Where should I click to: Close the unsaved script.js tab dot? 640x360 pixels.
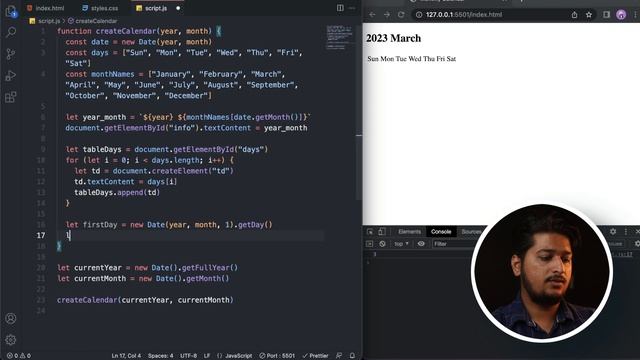(x=178, y=8)
